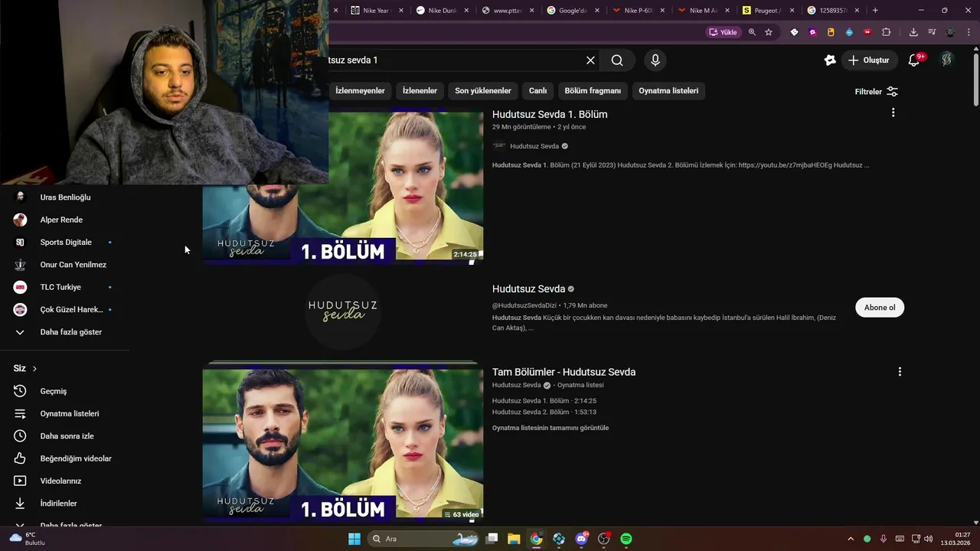This screenshot has height=551, width=980.
Task: Open the Hudutsuz Sevda 1. Bölüm video title
Action: (x=550, y=115)
